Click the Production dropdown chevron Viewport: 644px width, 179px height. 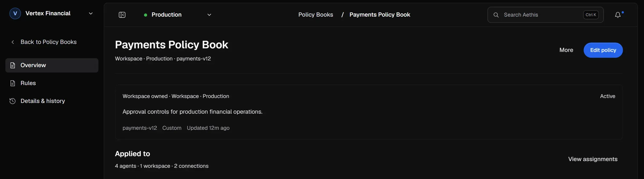209,15
